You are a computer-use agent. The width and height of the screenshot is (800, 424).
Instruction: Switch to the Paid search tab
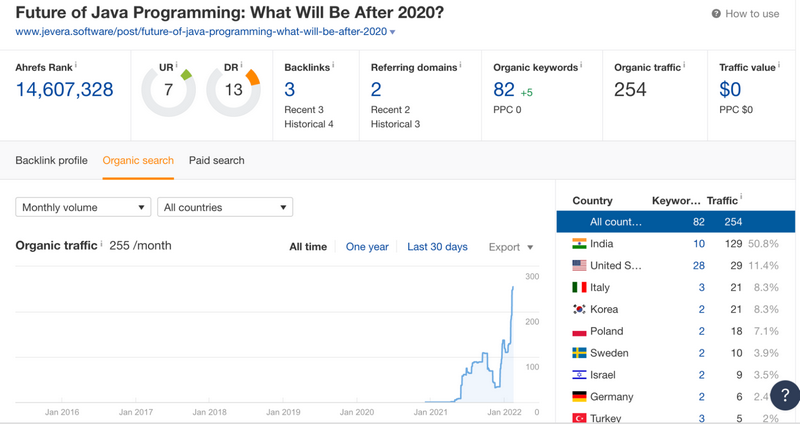tap(216, 160)
